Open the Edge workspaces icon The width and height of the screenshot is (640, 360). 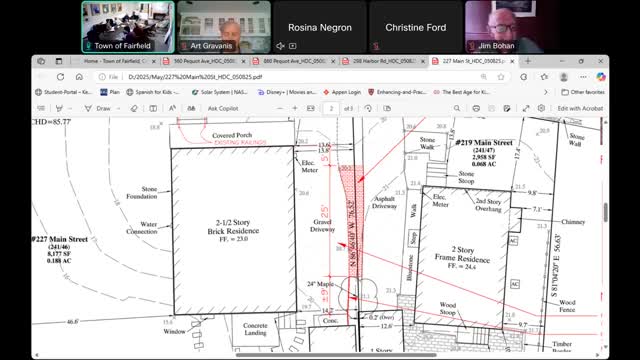pyautogui.click(x=41, y=61)
